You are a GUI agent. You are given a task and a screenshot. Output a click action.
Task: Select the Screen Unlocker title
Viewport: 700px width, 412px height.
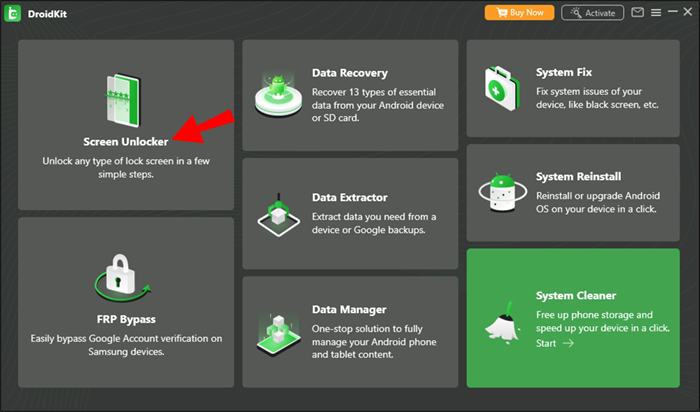tap(125, 141)
